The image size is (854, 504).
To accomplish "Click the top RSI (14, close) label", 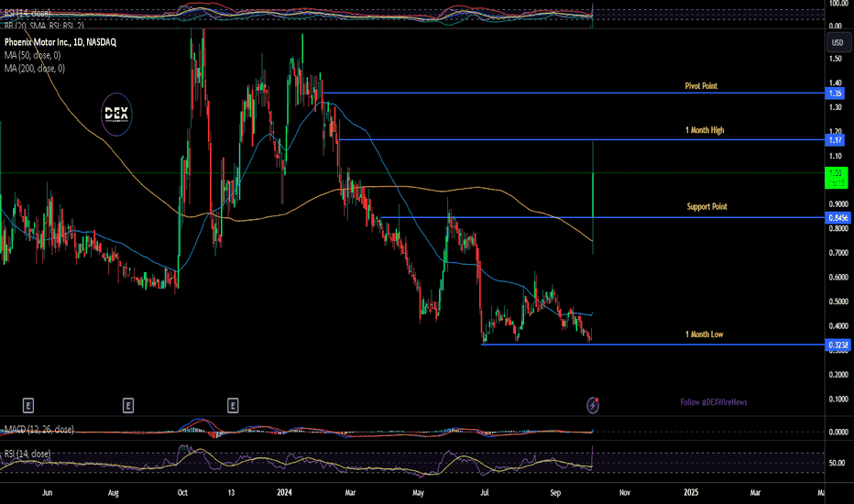I will (27, 13).
